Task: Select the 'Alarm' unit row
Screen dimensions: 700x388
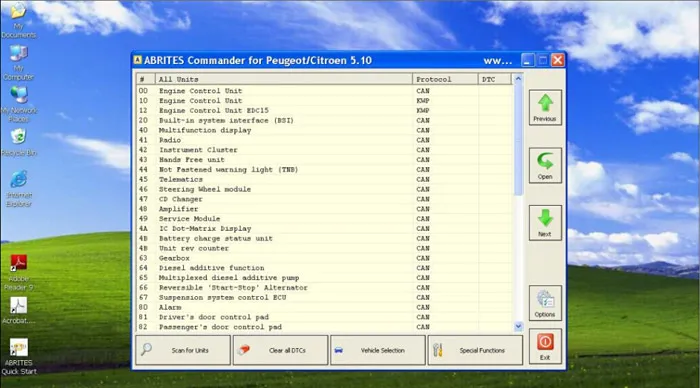Action: click(x=325, y=307)
